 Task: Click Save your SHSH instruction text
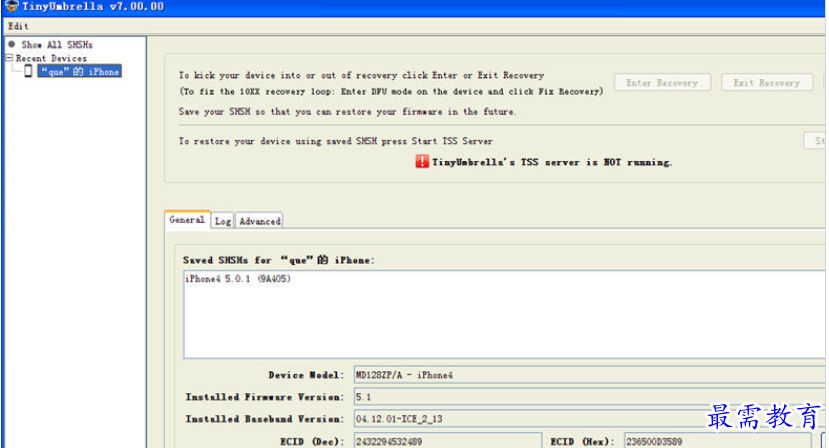click(x=347, y=112)
